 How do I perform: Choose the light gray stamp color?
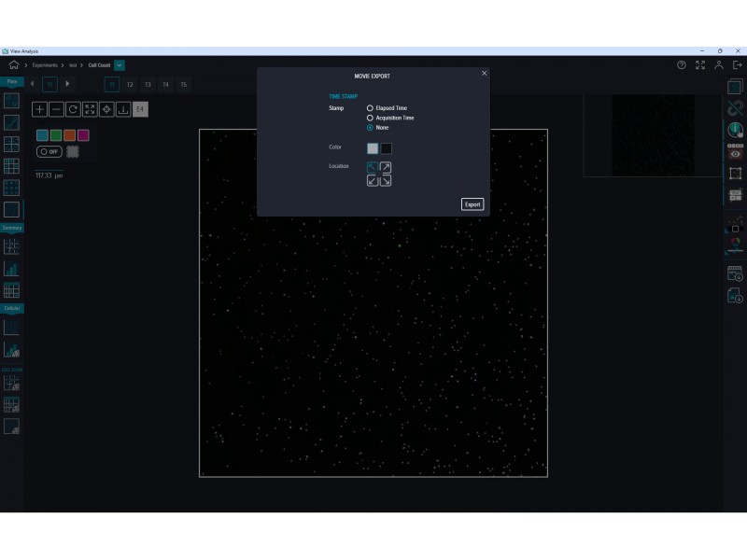coord(373,148)
